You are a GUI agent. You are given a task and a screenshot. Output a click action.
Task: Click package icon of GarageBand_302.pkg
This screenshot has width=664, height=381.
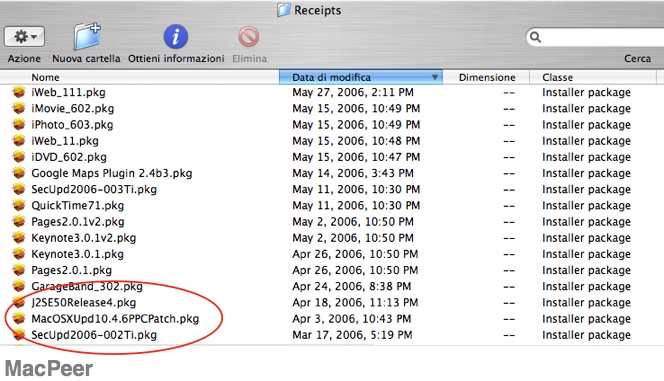click(x=19, y=286)
